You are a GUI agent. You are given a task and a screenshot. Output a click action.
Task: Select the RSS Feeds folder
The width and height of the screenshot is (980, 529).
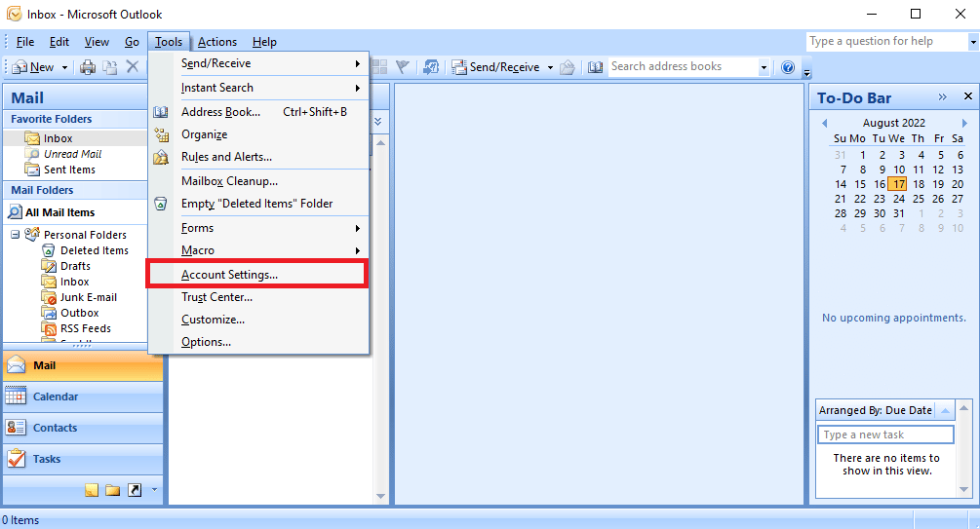(86, 328)
